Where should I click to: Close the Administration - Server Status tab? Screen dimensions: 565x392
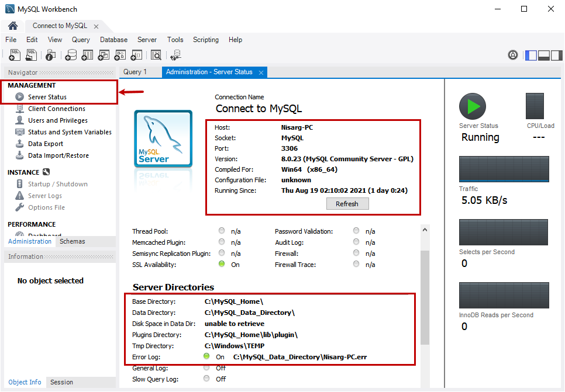click(261, 72)
